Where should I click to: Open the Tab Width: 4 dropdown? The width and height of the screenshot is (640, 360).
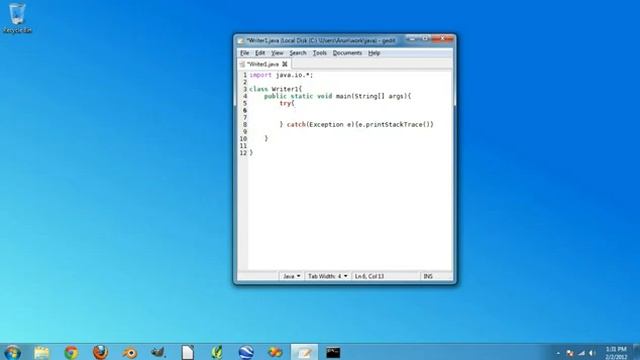coord(327,276)
